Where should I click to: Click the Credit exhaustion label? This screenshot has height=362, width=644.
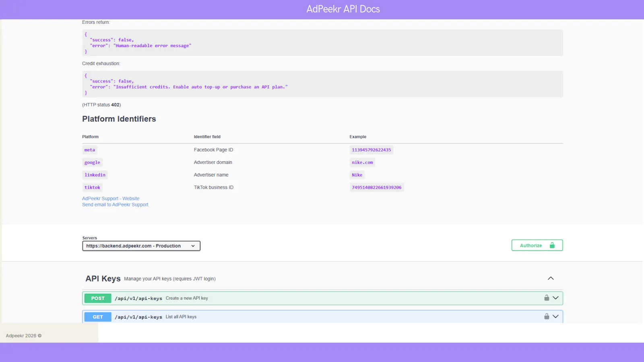(x=101, y=64)
